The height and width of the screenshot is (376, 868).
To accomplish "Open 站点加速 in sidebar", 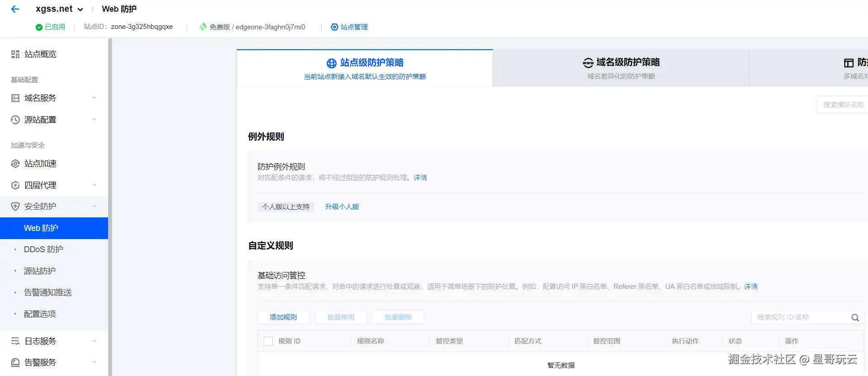I will (x=40, y=164).
